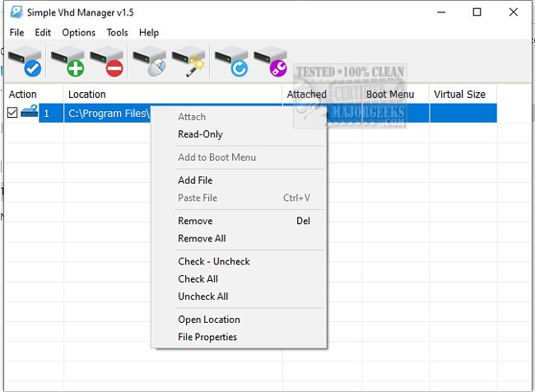This screenshot has width=535, height=392.
Task: Open the Options menu
Action: point(78,32)
